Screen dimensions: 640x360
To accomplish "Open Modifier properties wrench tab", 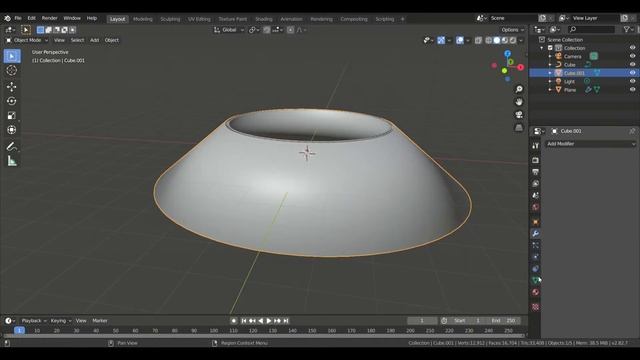I will 536,233.
